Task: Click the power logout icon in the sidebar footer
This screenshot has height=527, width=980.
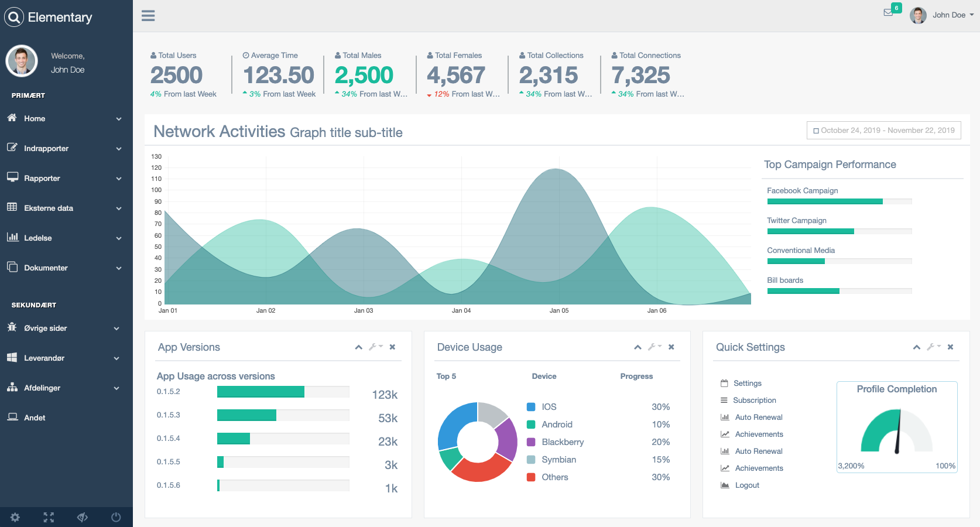Action: pyautogui.click(x=116, y=517)
